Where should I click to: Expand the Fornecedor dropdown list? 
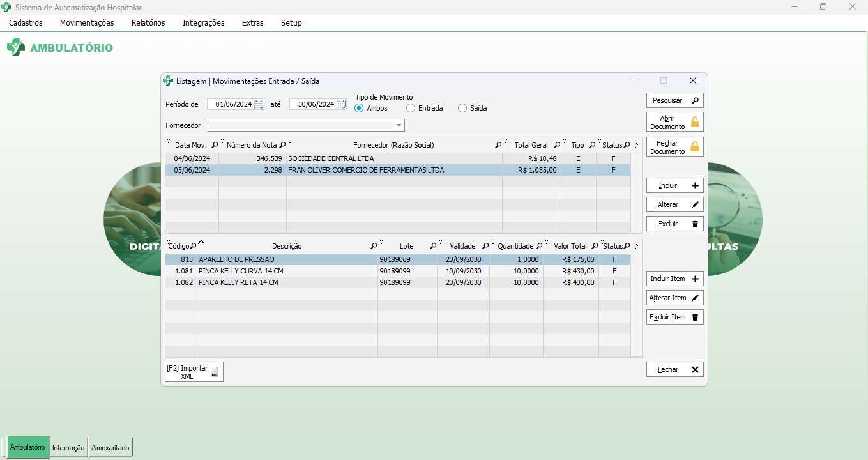coord(399,125)
